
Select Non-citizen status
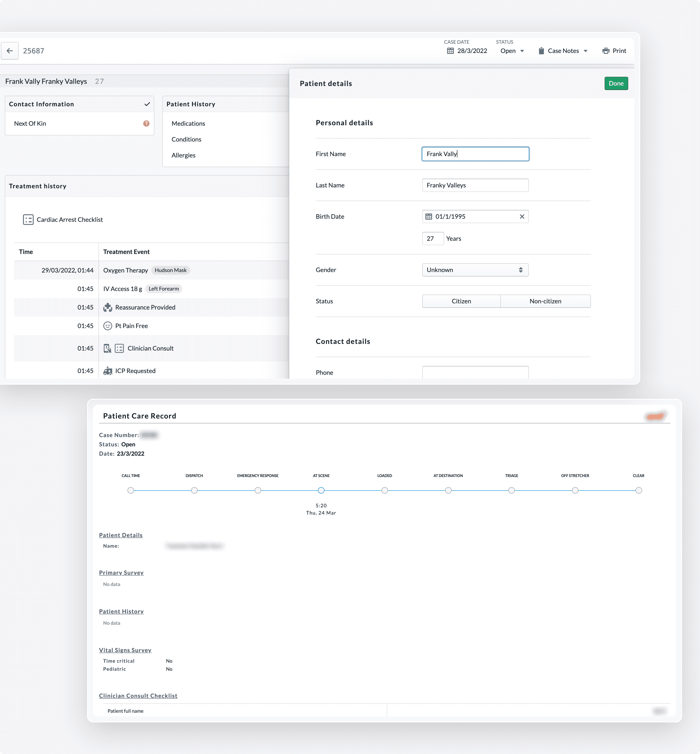[x=545, y=301]
